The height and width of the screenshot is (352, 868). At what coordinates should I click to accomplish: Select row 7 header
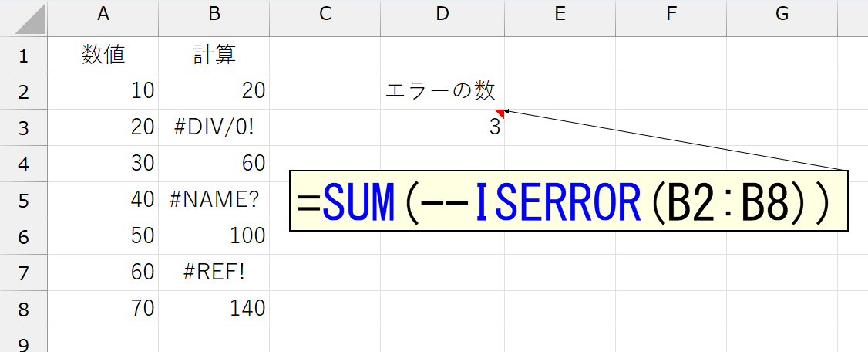[23, 272]
